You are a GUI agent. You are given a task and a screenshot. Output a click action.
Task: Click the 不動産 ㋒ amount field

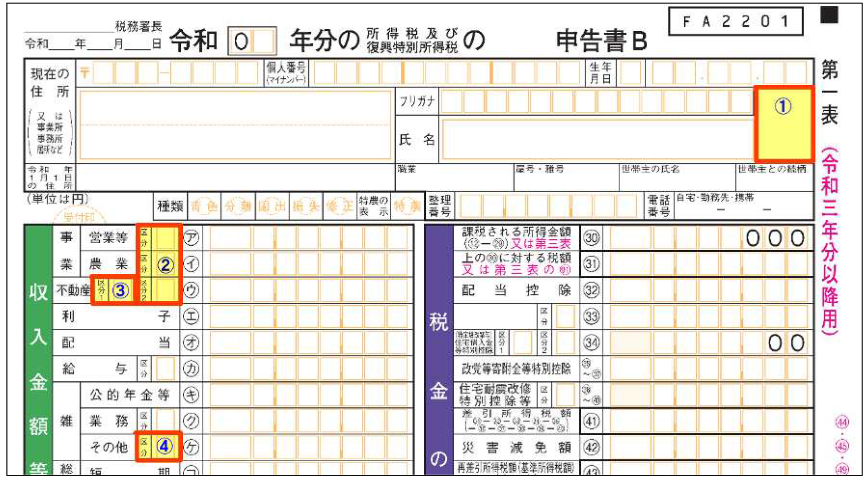308,290
